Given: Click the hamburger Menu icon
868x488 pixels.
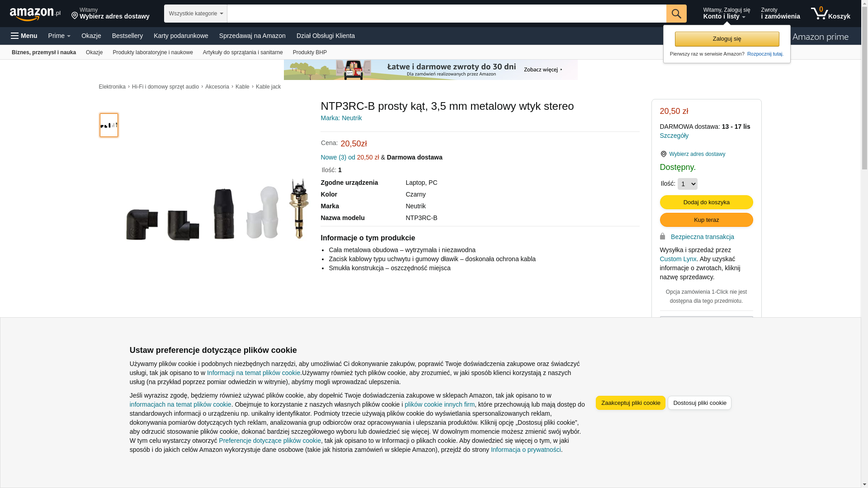Looking at the screenshot, I should tap(15, 36).
